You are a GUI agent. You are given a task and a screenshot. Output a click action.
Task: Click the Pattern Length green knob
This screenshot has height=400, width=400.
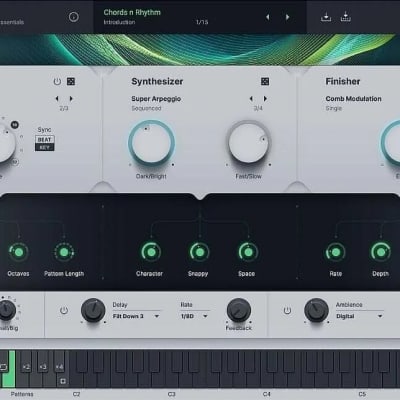(64, 252)
